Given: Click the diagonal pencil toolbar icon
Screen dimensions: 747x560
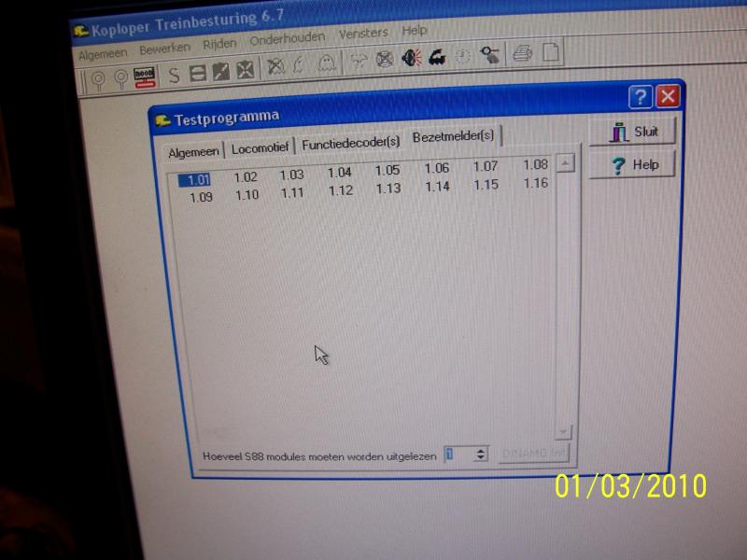Looking at the screenshot, I should click(221, 72).
